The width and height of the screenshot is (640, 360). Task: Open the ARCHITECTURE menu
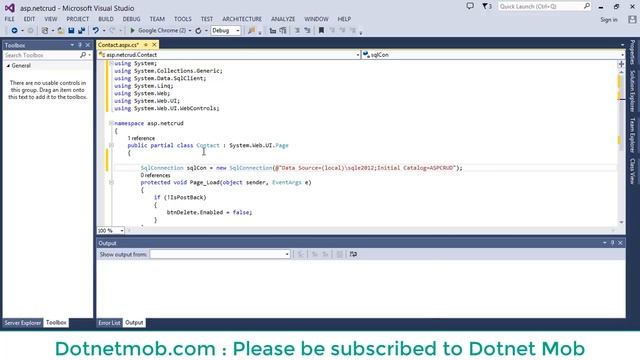242,19
